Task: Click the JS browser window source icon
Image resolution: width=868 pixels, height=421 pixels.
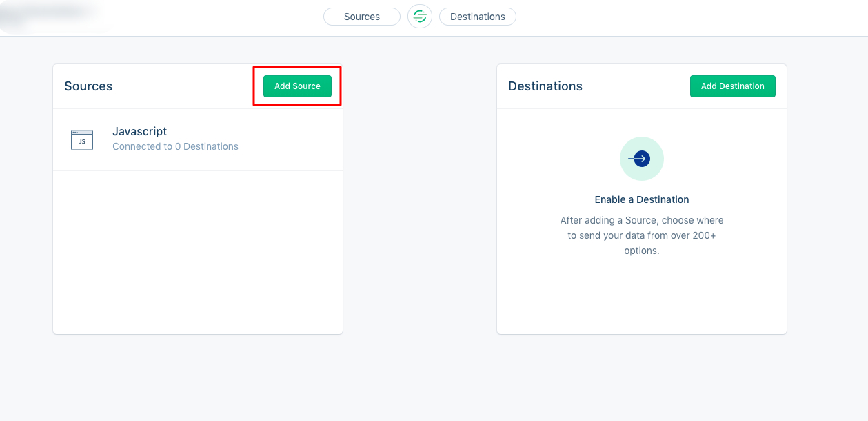Action: click(82, 140)
